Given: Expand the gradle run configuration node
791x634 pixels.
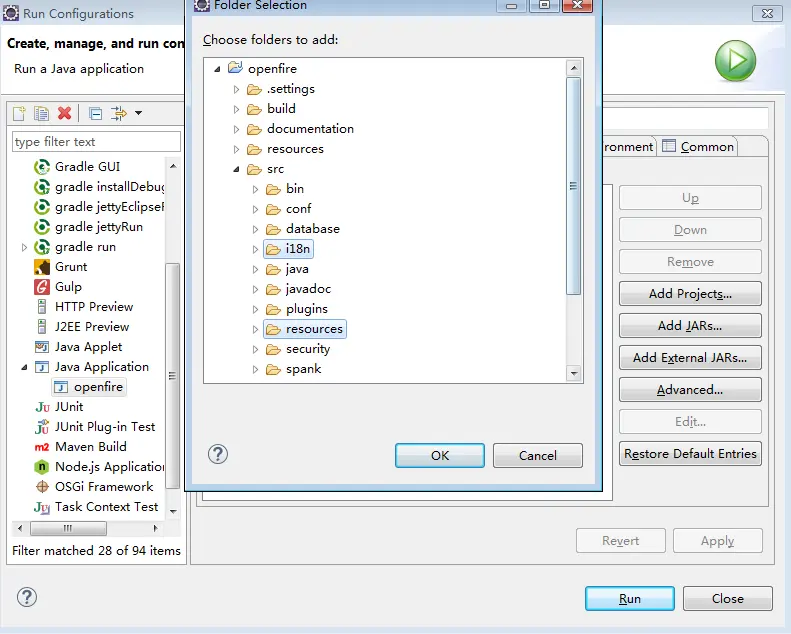Looking at the screenshot, I should pos(24,247).
